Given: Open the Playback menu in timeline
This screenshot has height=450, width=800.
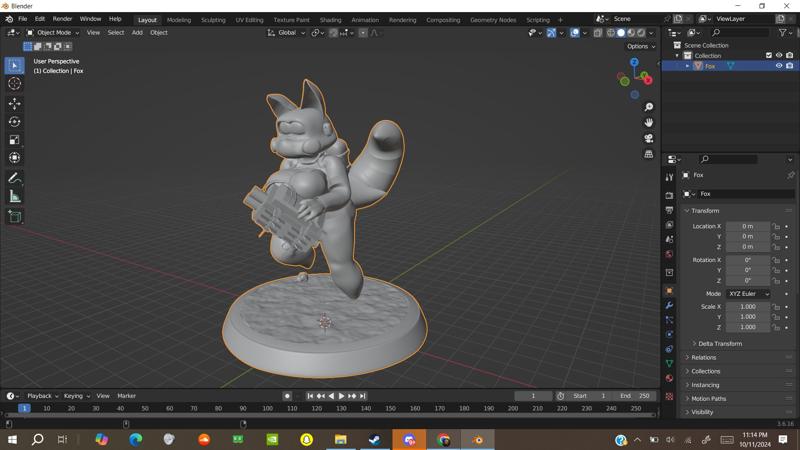Looking at the screenshot, I should [42, 396].
